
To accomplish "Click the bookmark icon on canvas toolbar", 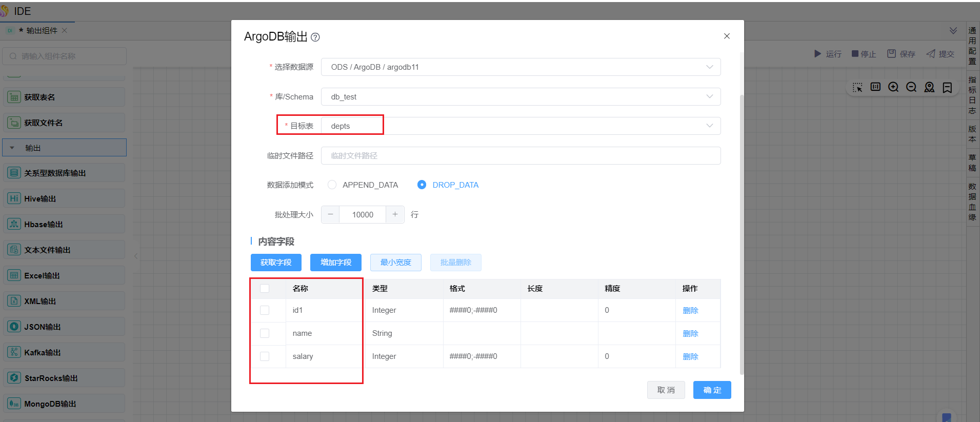I will click(947, 87).
